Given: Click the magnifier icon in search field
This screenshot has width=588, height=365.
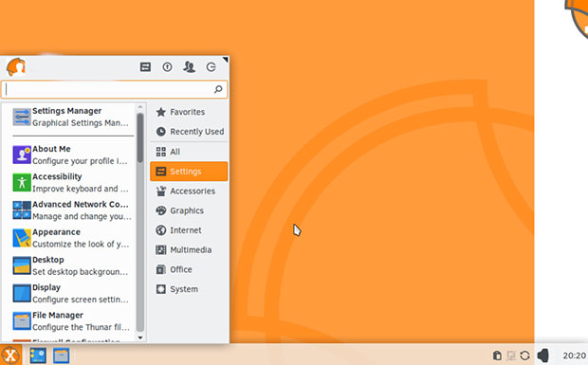Looking at the screenshot, I should pos(218,89).
